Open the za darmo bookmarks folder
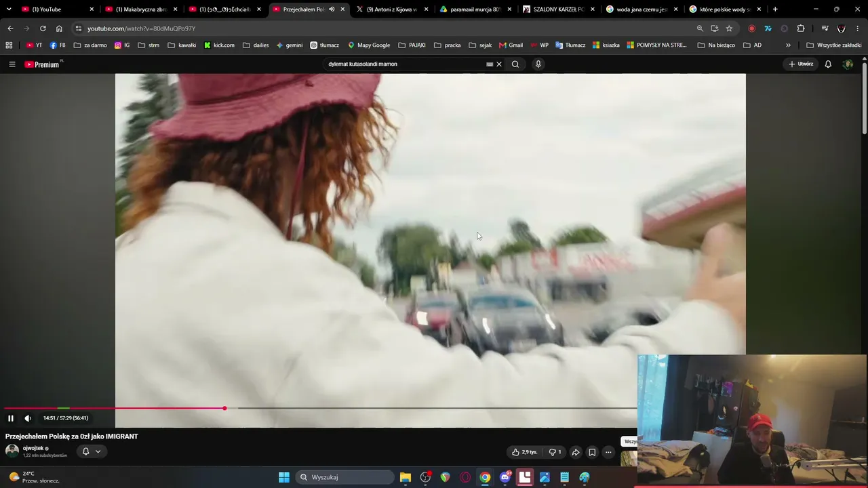The image size is (868, 488). pyautogui.click(x=90, y=45)
